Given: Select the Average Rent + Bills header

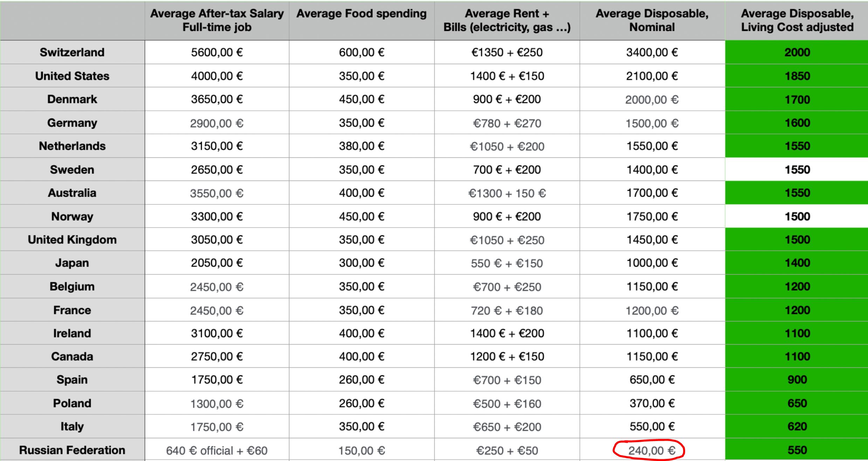Looking at the screenshot, I should pos(507,20).
